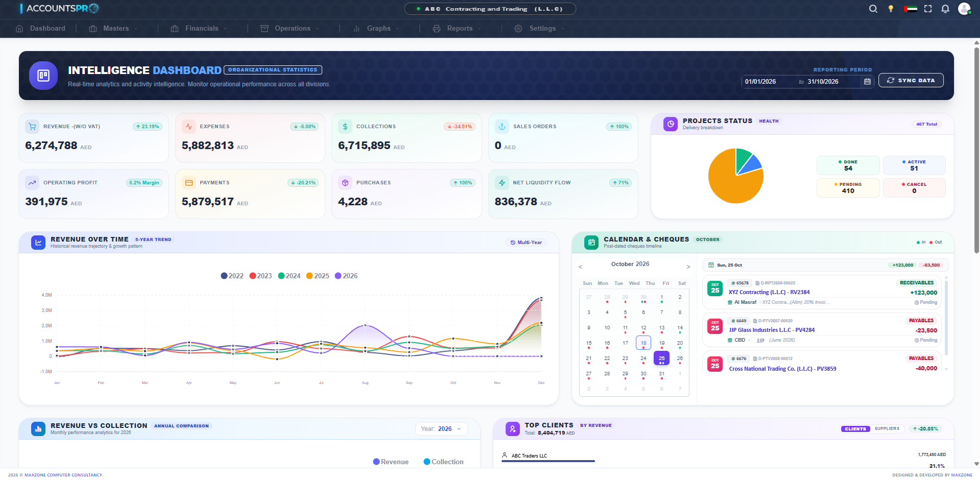Expand the Operations menu
The width and height of the screenshot is (980, 480).
[x=290, y=29]
